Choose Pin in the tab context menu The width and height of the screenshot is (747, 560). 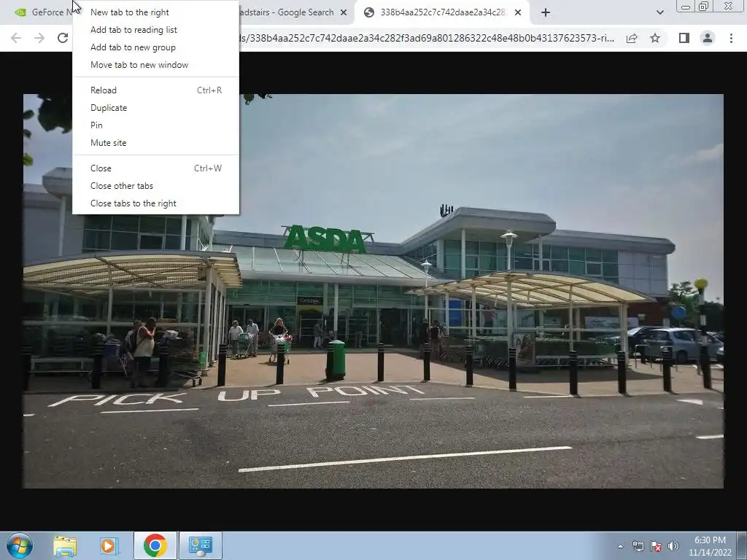[155, 125]
